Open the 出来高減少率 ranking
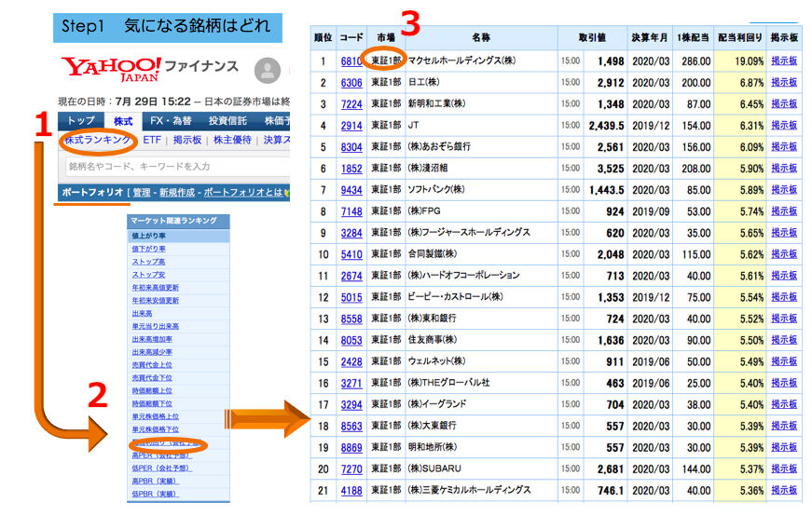The image size is (812, 516). pyautogui.click(x=152, y=352)
